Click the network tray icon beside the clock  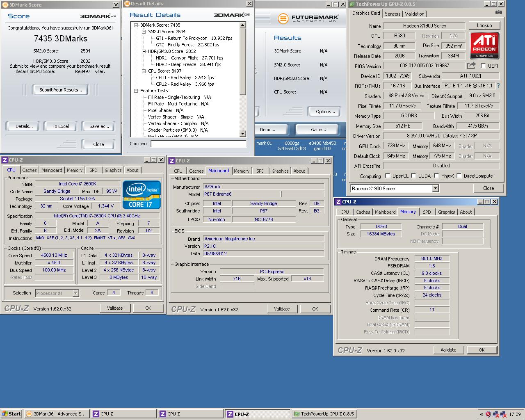coord(503,414)
